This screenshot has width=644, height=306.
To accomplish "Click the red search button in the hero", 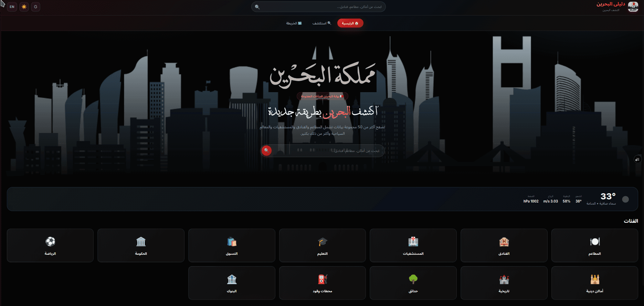I will [x=266, y=151].
